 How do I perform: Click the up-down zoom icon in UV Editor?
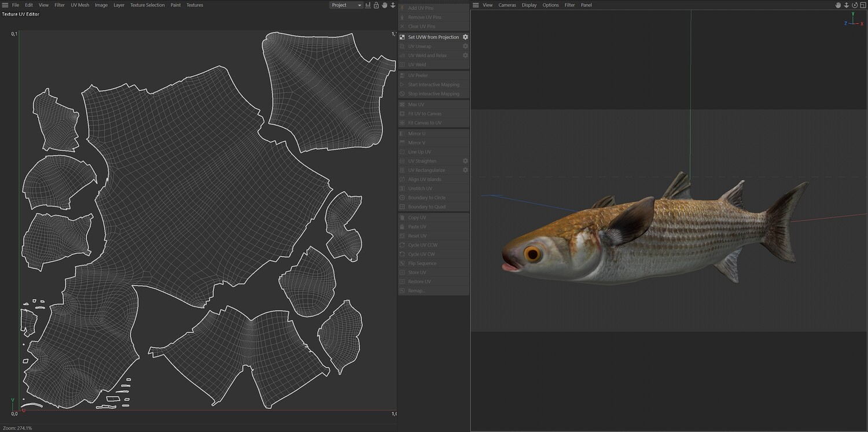coord(393,5)
